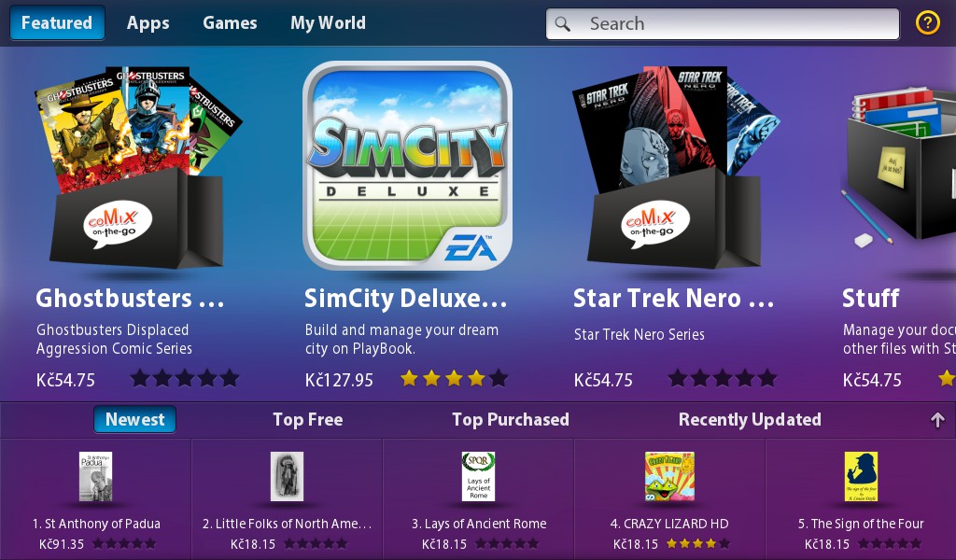Click the magnifying glass search icon
This screenshot has width=956, height=560.
click(x=563, y=23)
